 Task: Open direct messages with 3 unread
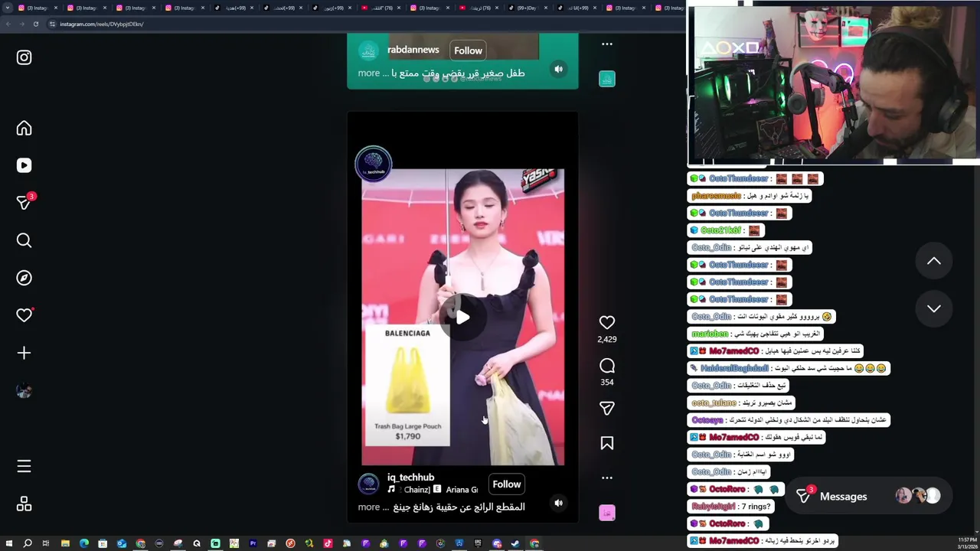point(24,202)
